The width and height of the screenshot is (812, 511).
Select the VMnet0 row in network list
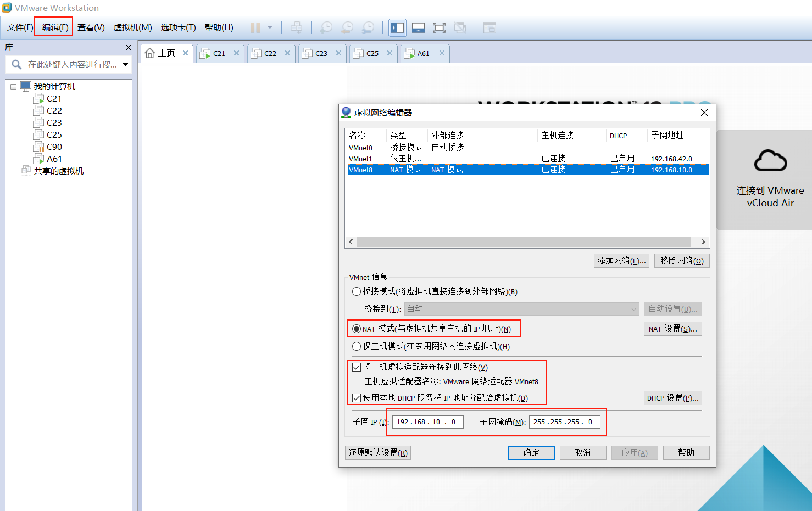528,148
